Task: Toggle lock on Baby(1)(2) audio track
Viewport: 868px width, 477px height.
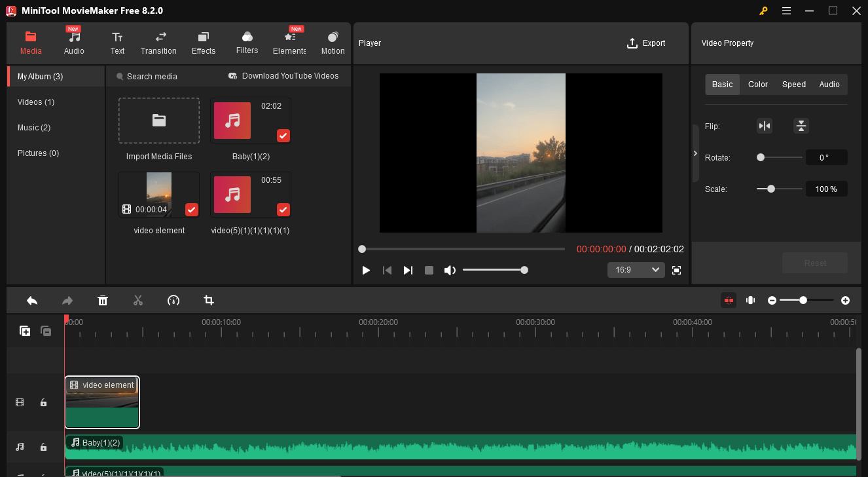Action: [x=43, y=447]
